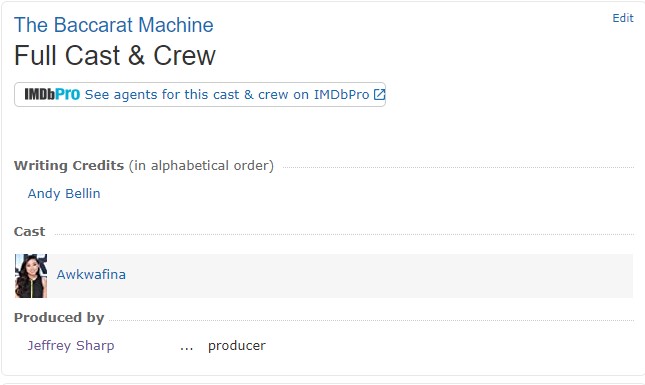
Task: Click the Full Cast & Crew heading
Action: click(115, 56)
